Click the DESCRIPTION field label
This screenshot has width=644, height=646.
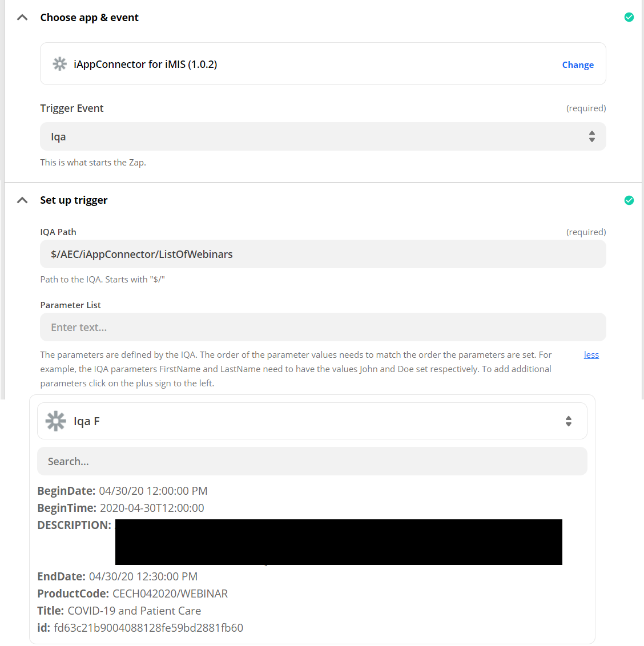[74, 525]
